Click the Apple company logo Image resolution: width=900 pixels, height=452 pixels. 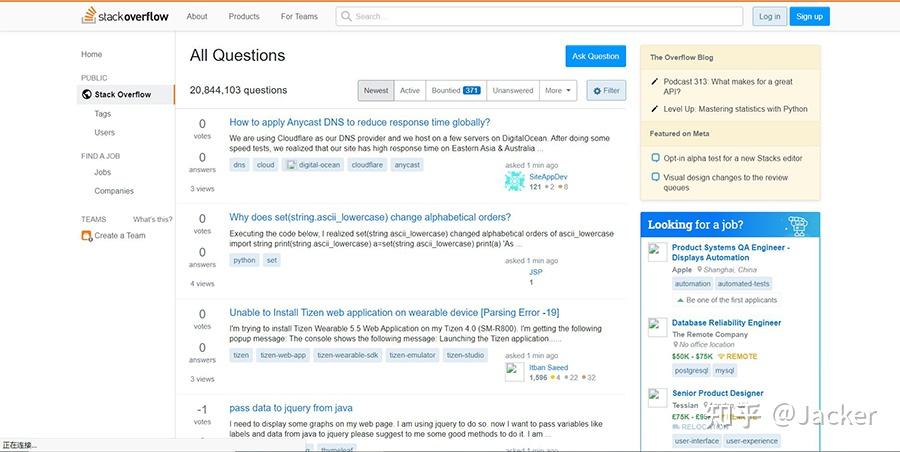tap(657, 251)
